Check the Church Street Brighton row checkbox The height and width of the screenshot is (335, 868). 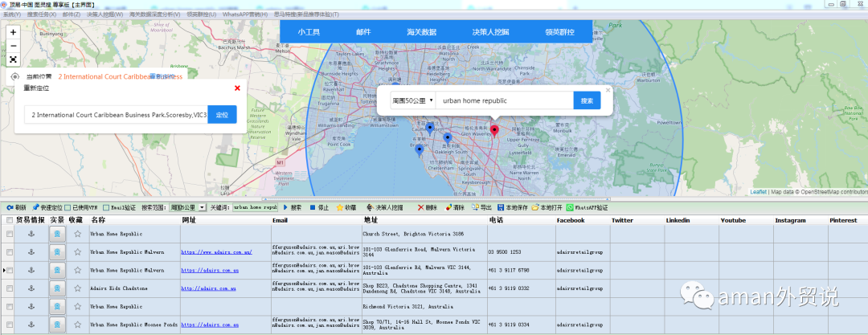9,235
